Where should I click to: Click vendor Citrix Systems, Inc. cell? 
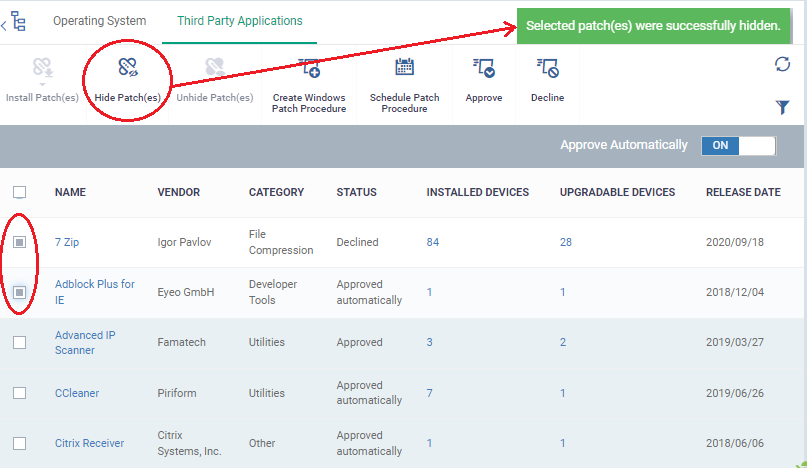pyautogui.click(x=189, y=443)
